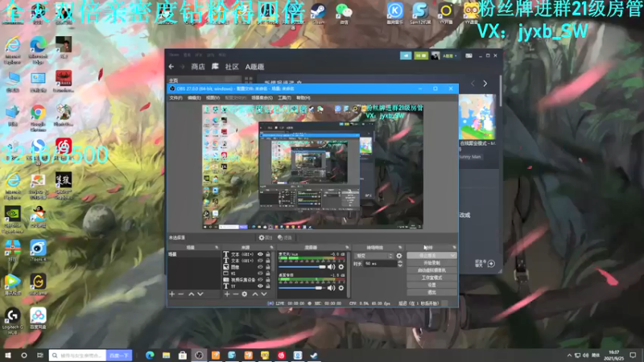Pop out the sources dock panel
644x362 pixels.
[271, 248]
